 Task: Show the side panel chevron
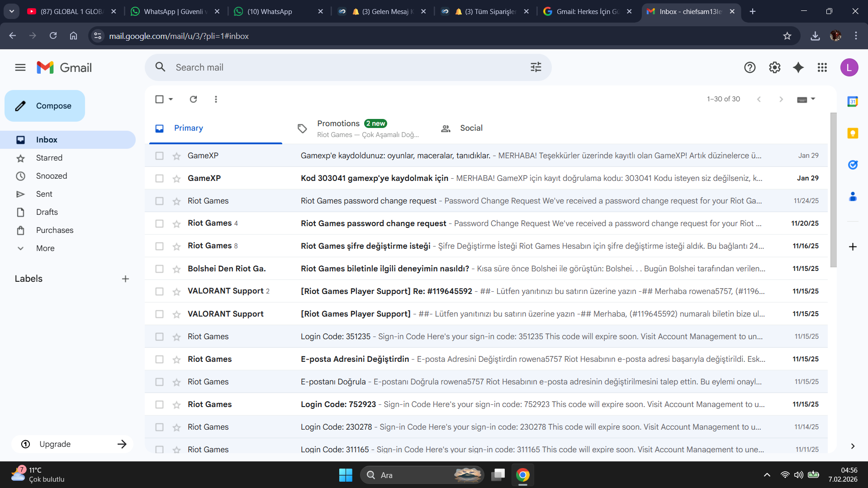[x=853, y=446]
